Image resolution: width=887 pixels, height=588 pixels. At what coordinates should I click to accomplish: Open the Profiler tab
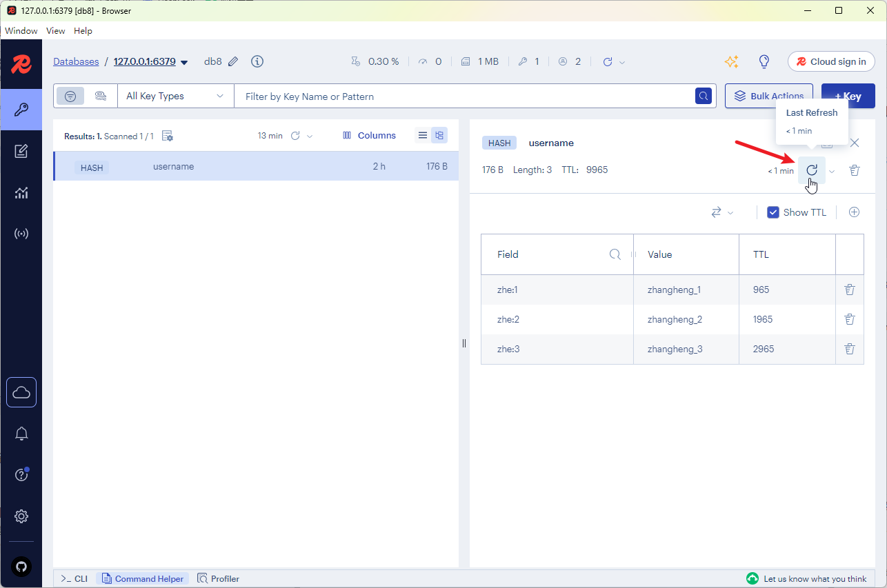point(218,579)
